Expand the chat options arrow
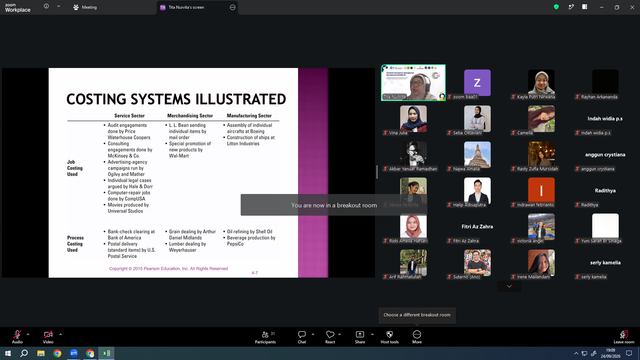Viewport: 640px width, 360px height. point(313,334)
